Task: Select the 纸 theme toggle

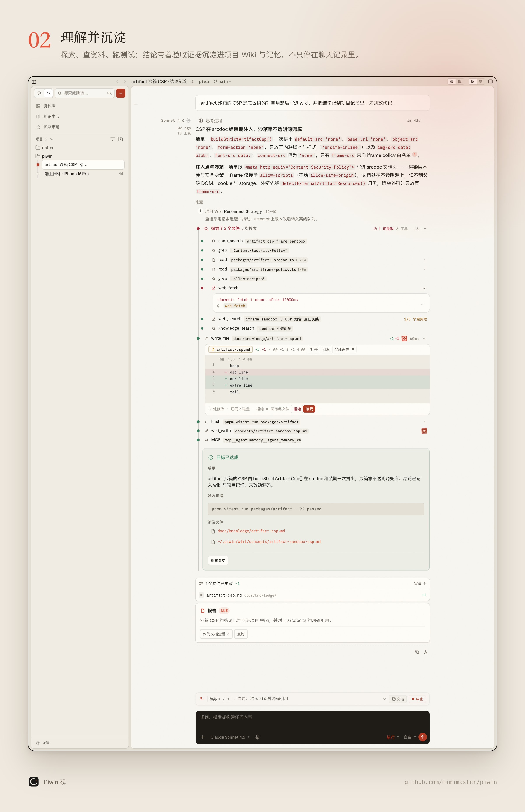Action: click(x=460, y=81)
